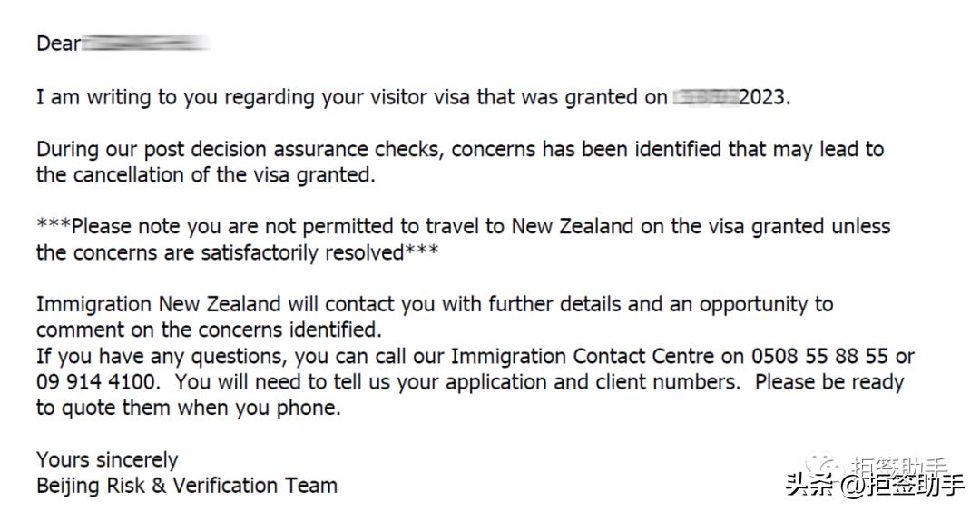Click the "Beijing Risk & Verification Team" signature
Image resolution: width=980 pixels, height=512 pixels.
(186, 486)
